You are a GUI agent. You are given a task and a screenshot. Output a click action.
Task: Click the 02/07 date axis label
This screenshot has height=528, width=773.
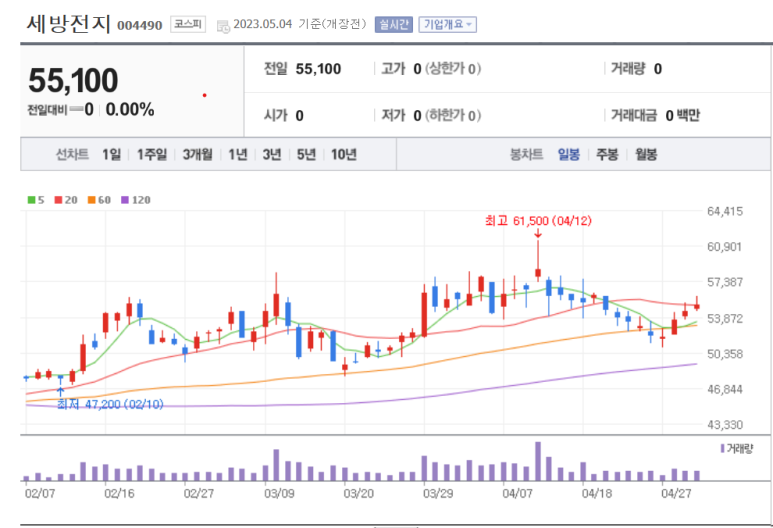39,493
